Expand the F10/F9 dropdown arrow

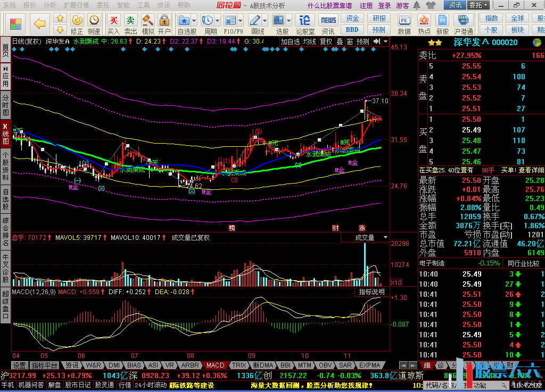(x=240, y=21)
